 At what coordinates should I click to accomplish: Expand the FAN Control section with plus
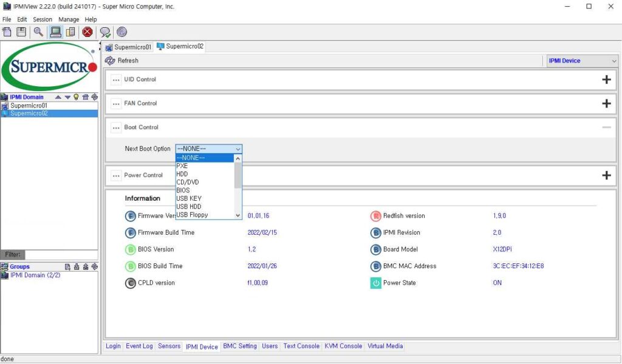(607, 104)
